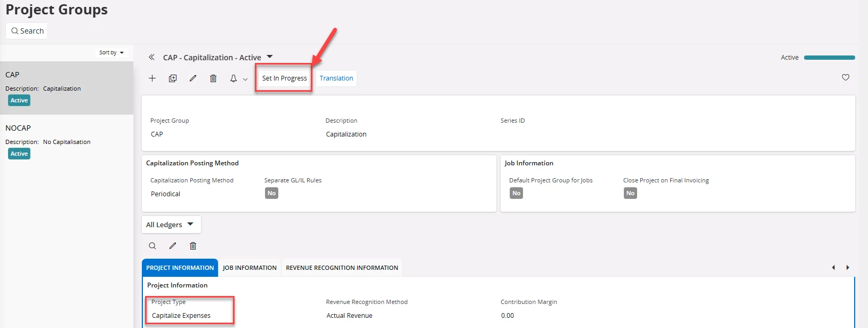Click the New record plus icon
The height and width of the screenshot is (328, 868).
[152, 78]
